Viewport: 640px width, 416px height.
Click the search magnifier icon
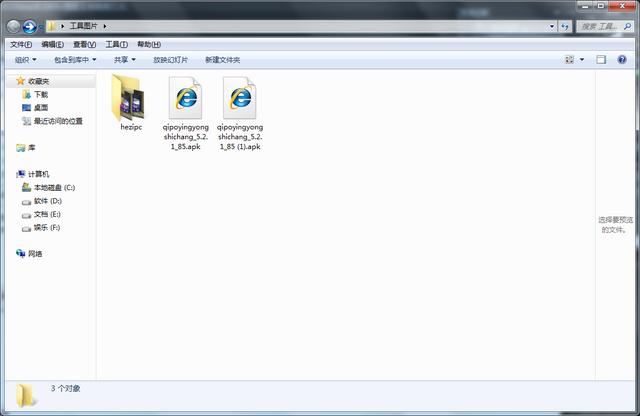(x=627, y=27)
